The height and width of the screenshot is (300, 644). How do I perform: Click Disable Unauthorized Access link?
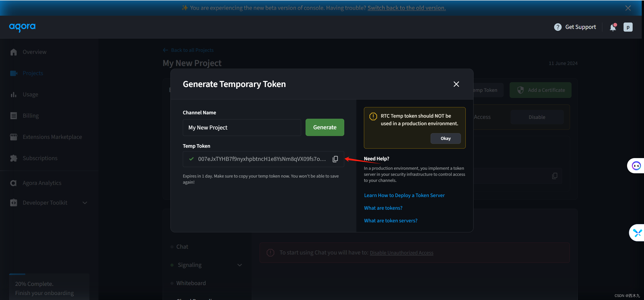point(402,253)
